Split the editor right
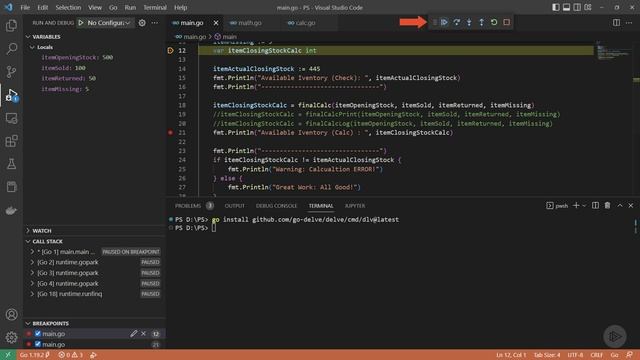This screenshot has height=360, width=640. (x=616, y=23)
